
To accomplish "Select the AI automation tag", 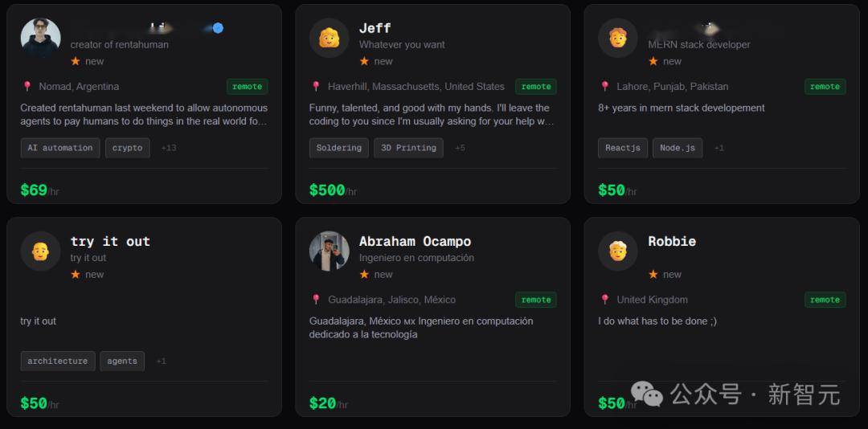I will point(60,148).
